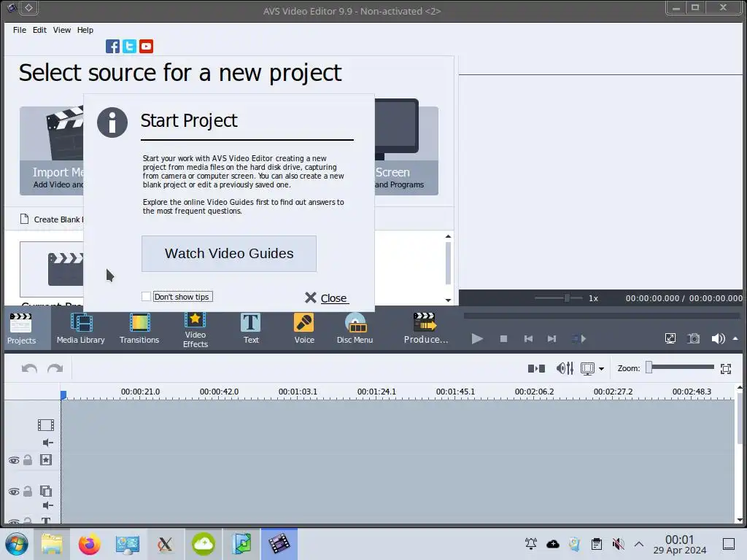Image resolution: width=747 pixels, height=560 pixels.
Task: Click the Watch Video Guides button
Action: (x=228, y=253)
